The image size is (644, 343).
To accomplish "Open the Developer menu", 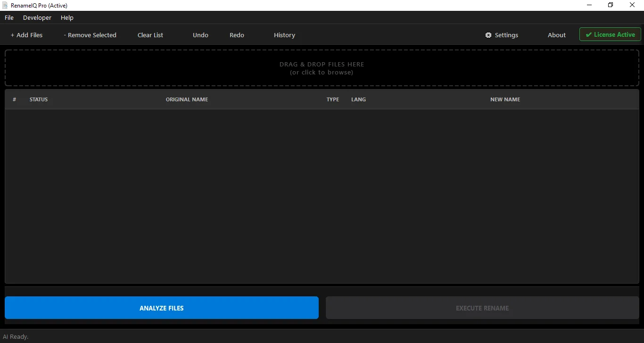I will coord(37,17).
